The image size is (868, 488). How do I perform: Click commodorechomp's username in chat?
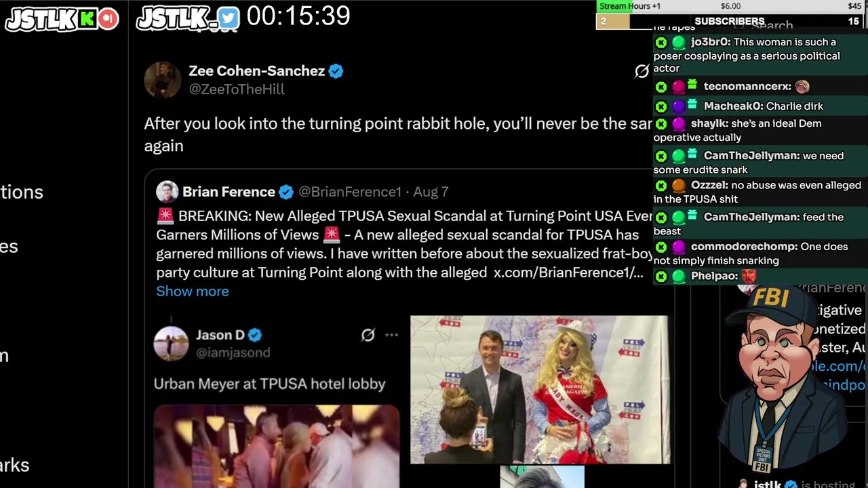tap(745, 247)
